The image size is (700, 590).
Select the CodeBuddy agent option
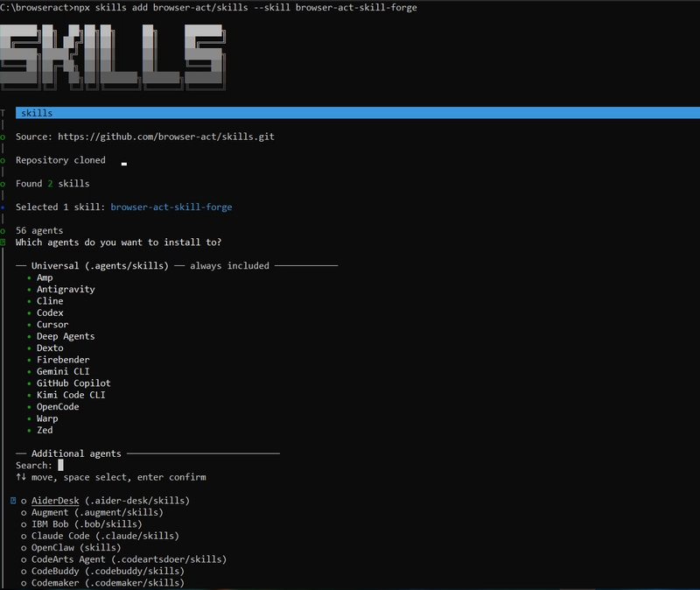click(102, 571)
